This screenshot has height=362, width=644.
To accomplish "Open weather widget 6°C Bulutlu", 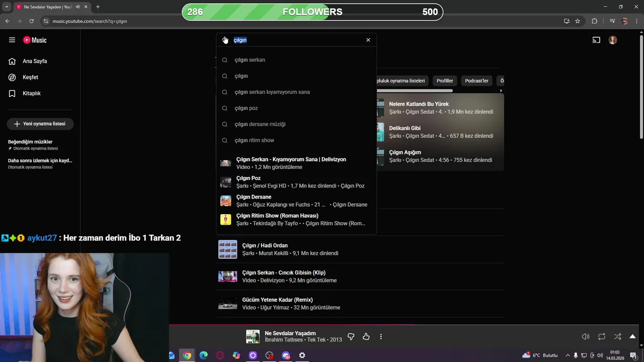I will (540, 355).
